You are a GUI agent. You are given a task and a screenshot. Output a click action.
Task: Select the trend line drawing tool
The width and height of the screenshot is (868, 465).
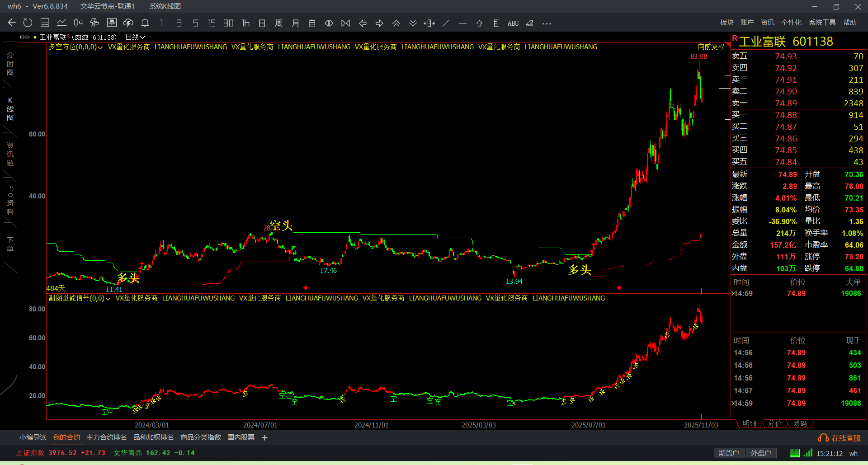pos(446,23)
